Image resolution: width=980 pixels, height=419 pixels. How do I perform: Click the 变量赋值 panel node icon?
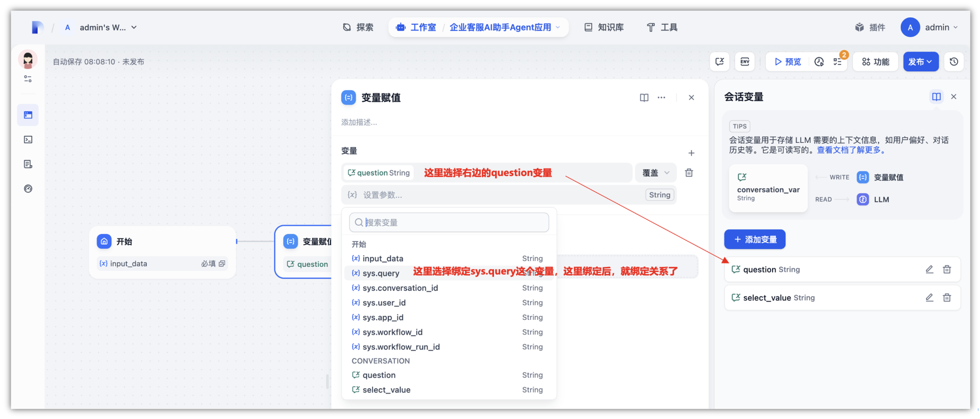click(x=349, y=98)
